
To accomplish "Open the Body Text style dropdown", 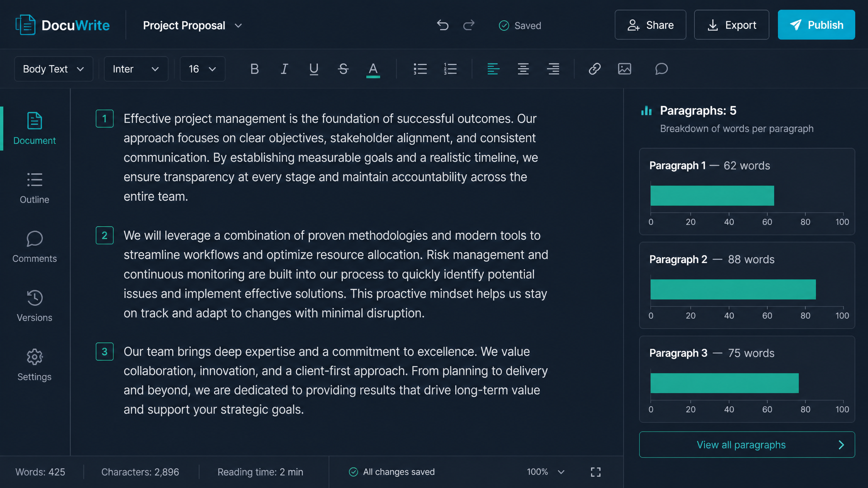I will click(54, 69).
